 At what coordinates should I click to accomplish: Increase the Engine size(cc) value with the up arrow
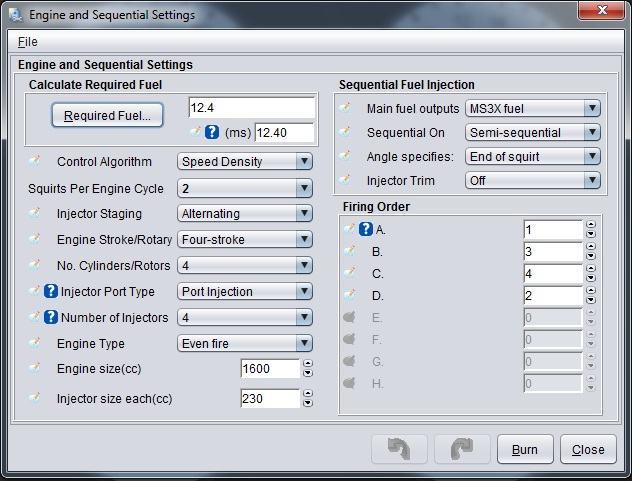tap(308, 364)
